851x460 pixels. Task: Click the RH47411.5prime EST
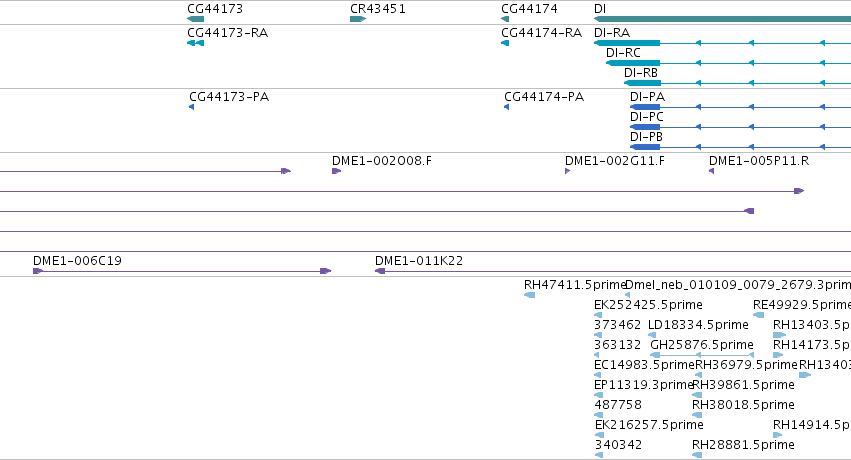point(530,295)
